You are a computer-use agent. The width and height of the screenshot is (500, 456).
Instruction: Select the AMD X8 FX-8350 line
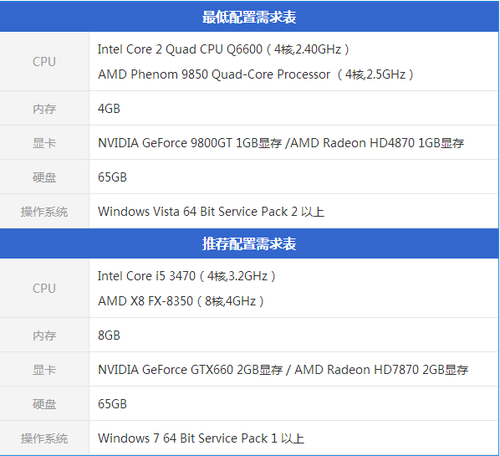181,301
